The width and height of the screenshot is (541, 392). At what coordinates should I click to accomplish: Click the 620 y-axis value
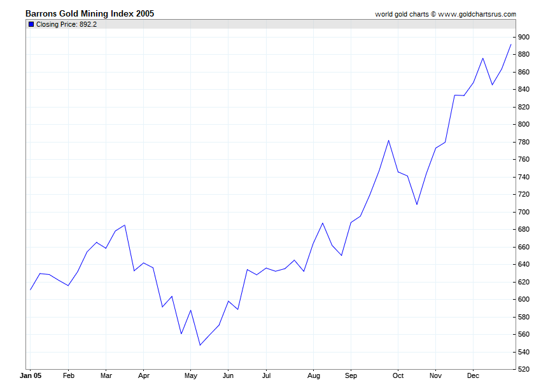point(523,282)
